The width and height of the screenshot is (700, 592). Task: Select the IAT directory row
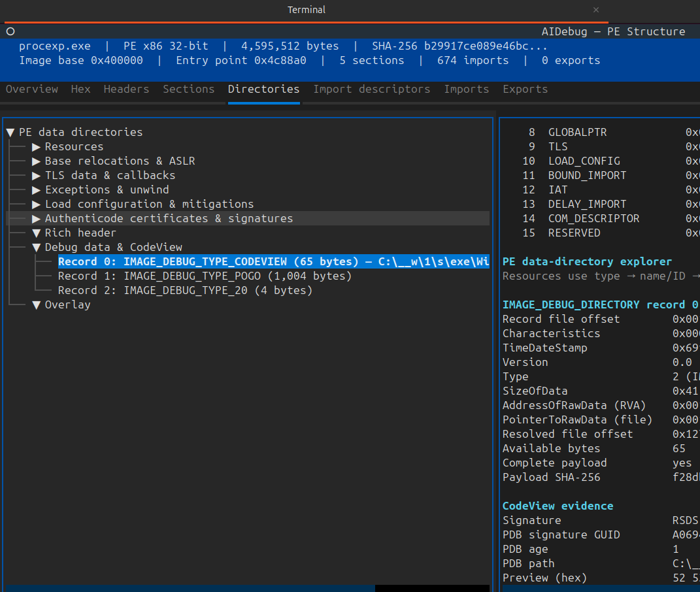pyautogui.click(x=599, y=189)
